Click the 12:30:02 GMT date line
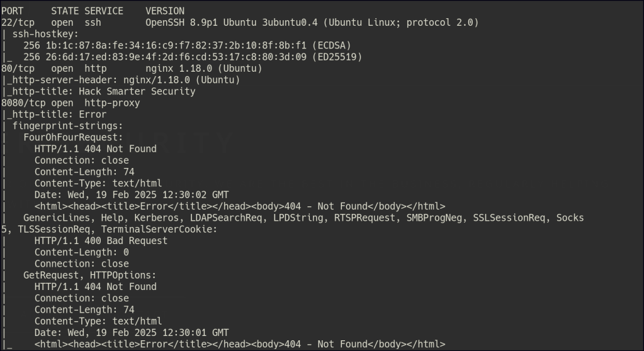This screenshot has width=644, height=351. point(132,194)
